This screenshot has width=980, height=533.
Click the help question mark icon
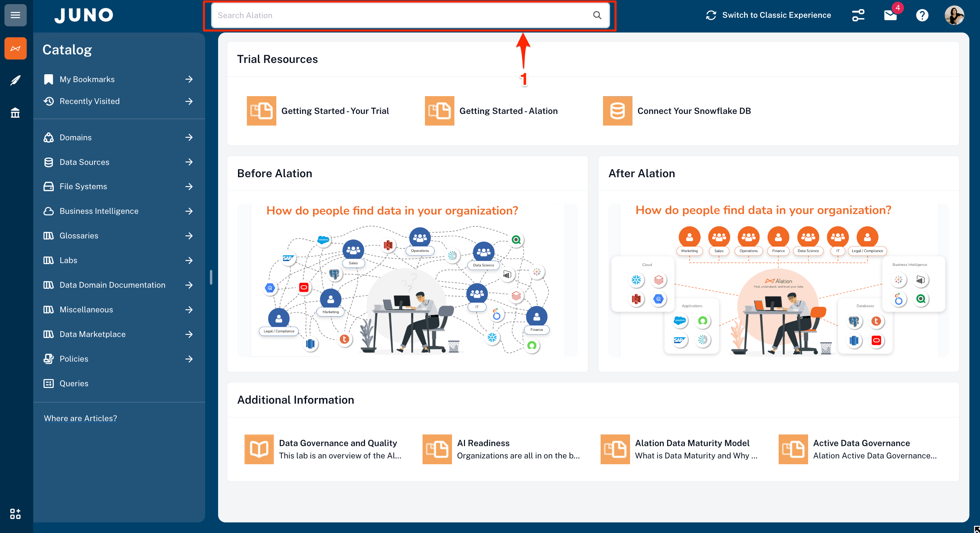922,15
